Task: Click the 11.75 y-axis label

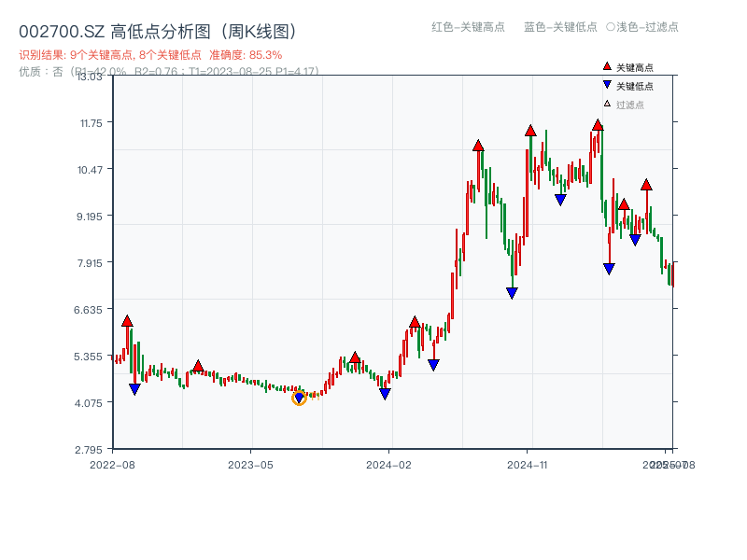Action: (91, 123)
